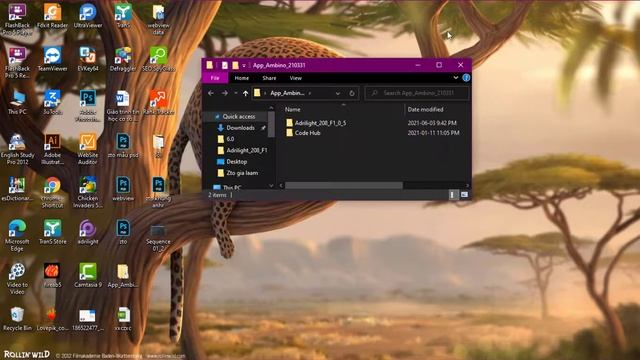This screenshot has height=360, width=640.
Task: Sort files by the Name column
Action: 292,109
